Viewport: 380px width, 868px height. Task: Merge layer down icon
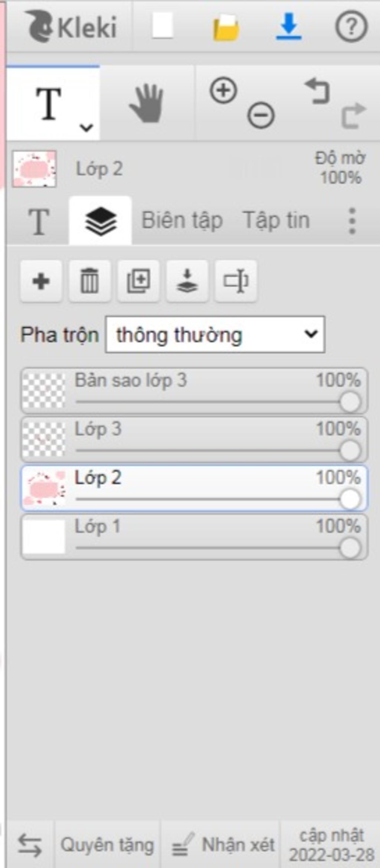tap(187, 281)
